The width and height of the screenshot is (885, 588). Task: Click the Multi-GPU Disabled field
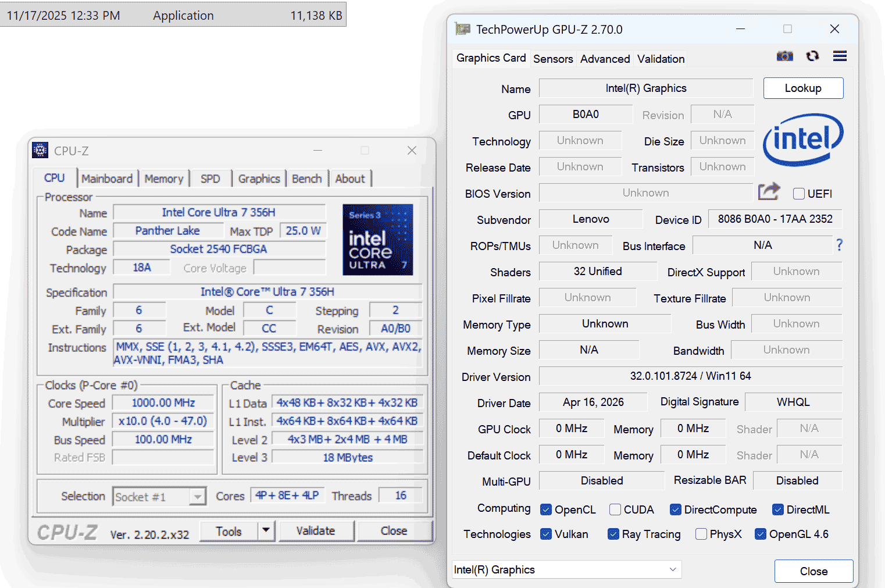point(602,480)
